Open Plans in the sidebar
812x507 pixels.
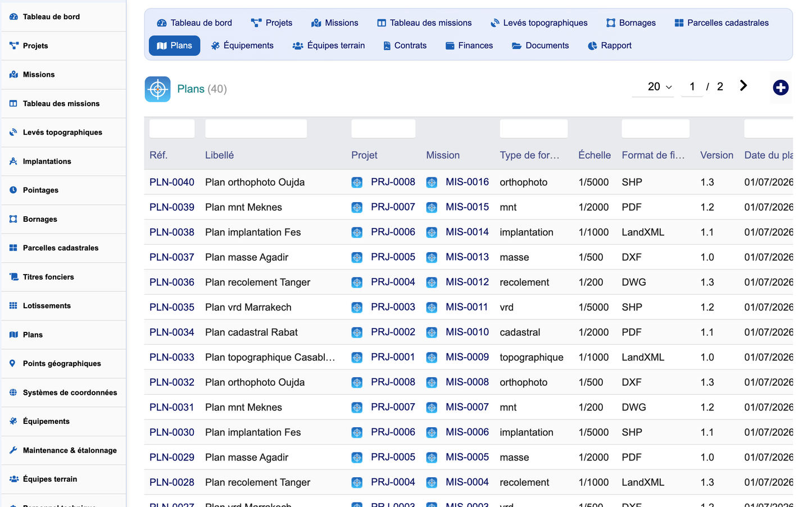pos(63,335)
